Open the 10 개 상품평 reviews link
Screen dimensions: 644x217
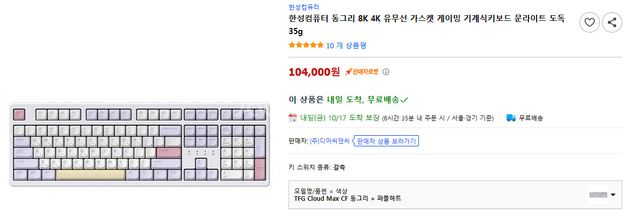click(x=346, y=45)
